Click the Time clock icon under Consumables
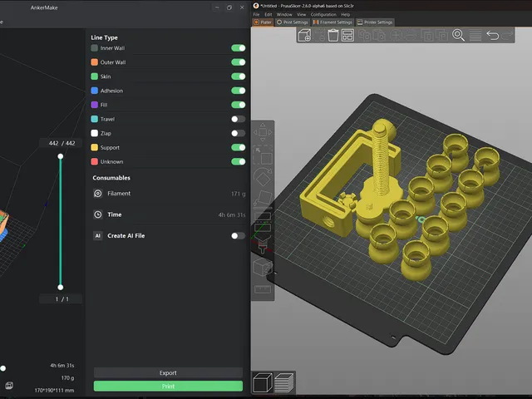The width and height of the screenshot is (532, 399). tap(98, 214)
